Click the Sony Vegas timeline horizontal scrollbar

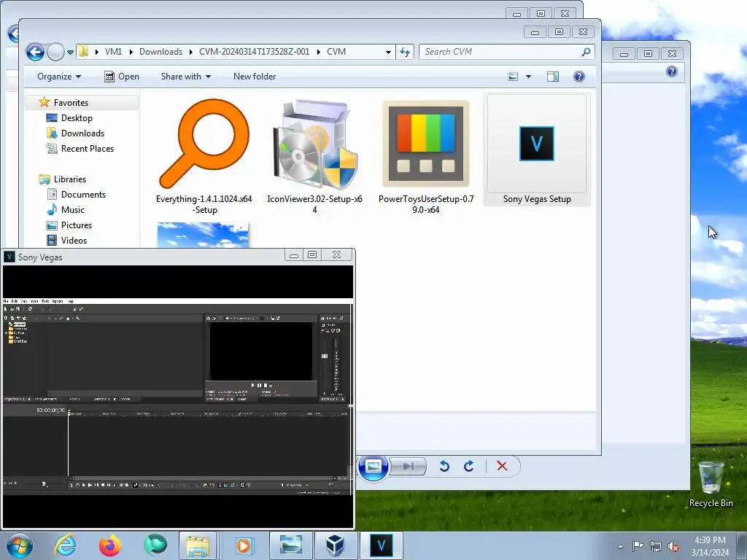202,478
